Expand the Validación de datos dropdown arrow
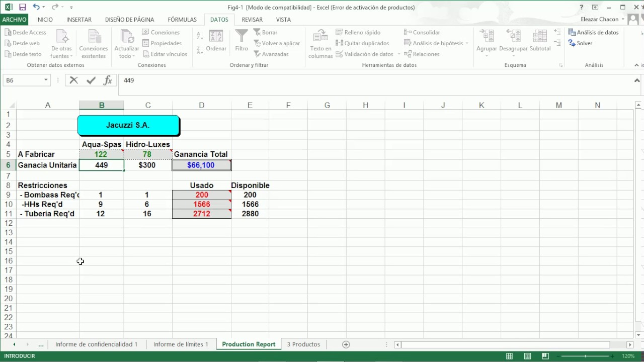This screenshot has width=644, height=362. [x=399, y=54]
